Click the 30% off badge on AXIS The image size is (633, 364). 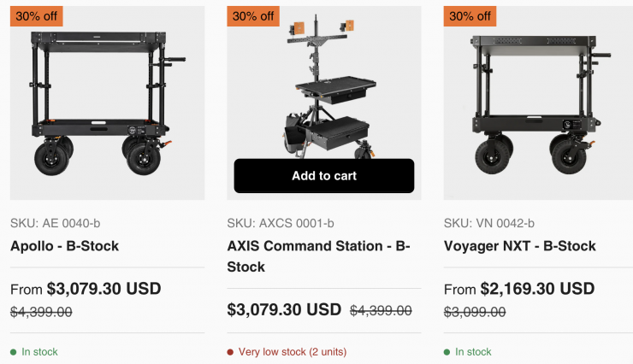click(x=253, y=16)
